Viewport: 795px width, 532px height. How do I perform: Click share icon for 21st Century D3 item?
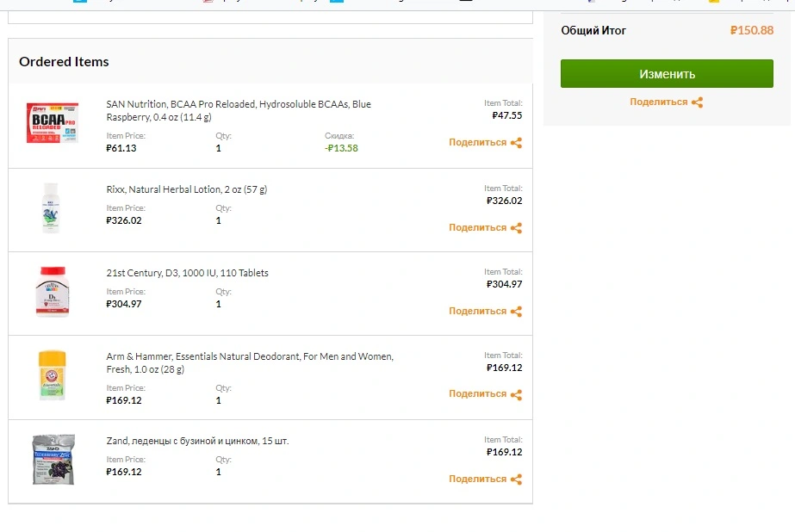(x=516, y=312)
